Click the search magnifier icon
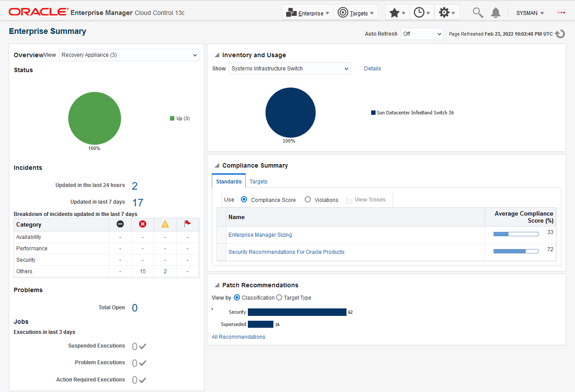 click(x=478, y=13)
